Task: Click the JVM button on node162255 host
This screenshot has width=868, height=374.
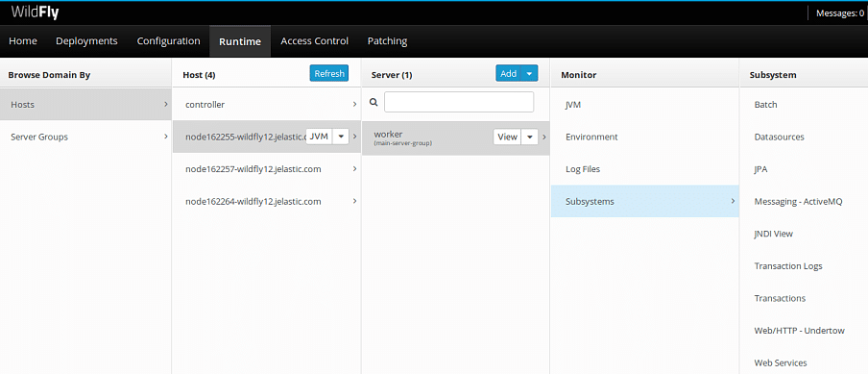Action: coord(319,137)
